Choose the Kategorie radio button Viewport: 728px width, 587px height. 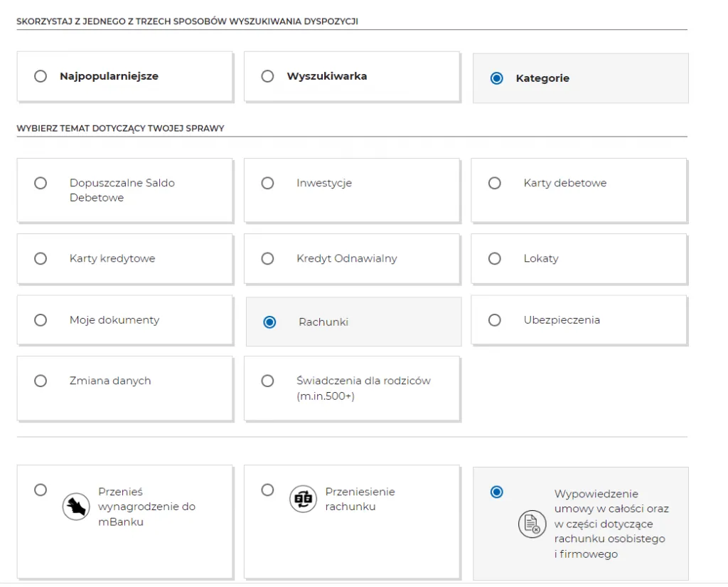click(x=497, y=78)
